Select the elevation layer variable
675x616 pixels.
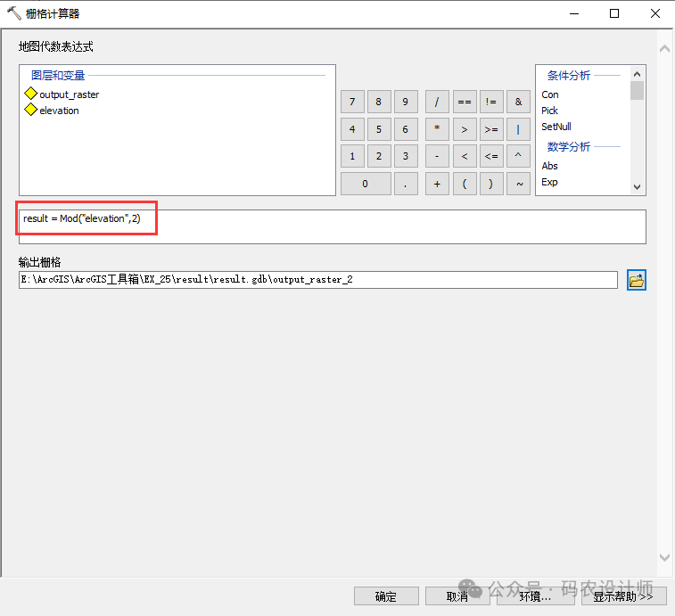point(59,111)
